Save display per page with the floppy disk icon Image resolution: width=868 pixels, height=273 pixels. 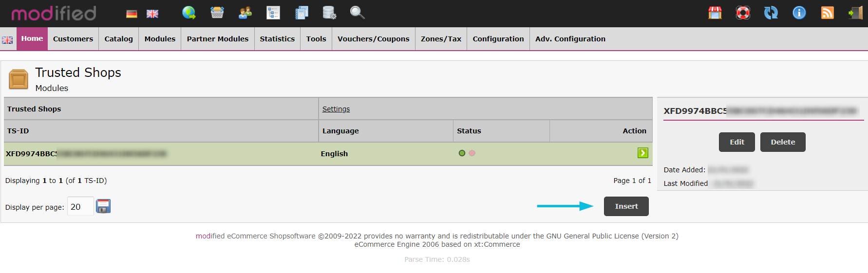(103, 206)
